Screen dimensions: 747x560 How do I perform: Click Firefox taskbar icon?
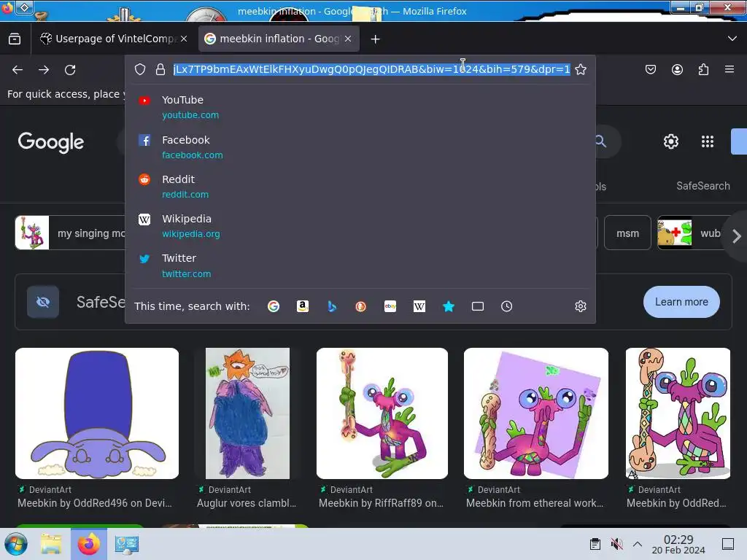tap(88, 544)
